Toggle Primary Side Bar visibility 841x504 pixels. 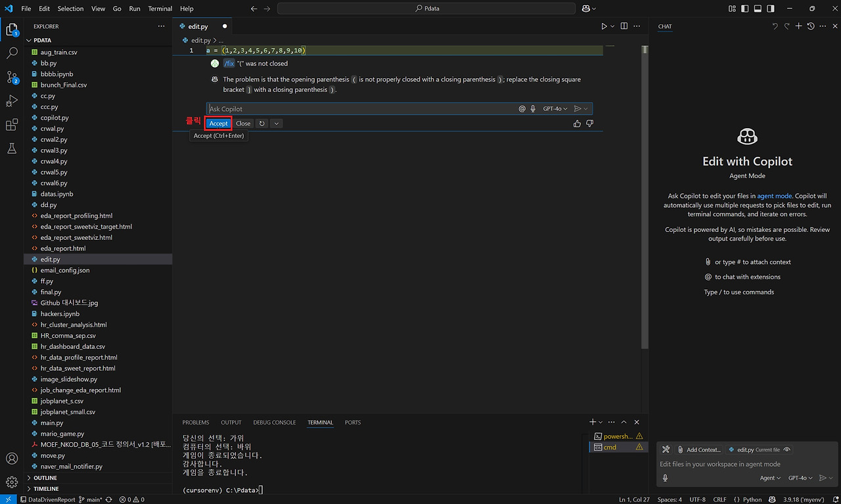[x=745, y=9]
